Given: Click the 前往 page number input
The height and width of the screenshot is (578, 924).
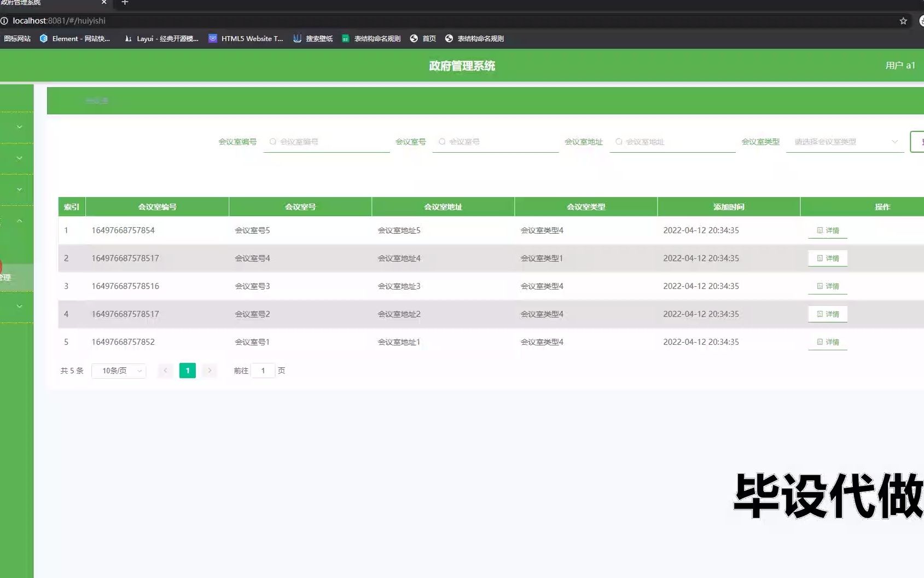Looking at the screenshot, I should (263, 371).
